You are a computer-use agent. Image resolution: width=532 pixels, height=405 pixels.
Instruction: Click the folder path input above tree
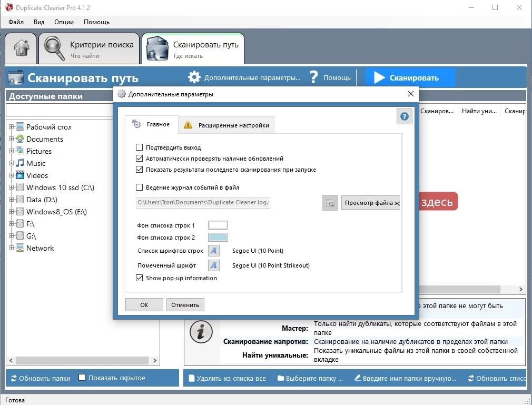pyautogui.click(x=60, y=110)
